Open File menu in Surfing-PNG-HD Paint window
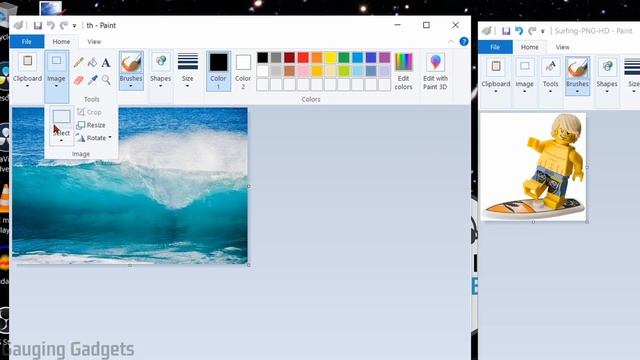Screen dimensions: 640x360 click(495, 47)
